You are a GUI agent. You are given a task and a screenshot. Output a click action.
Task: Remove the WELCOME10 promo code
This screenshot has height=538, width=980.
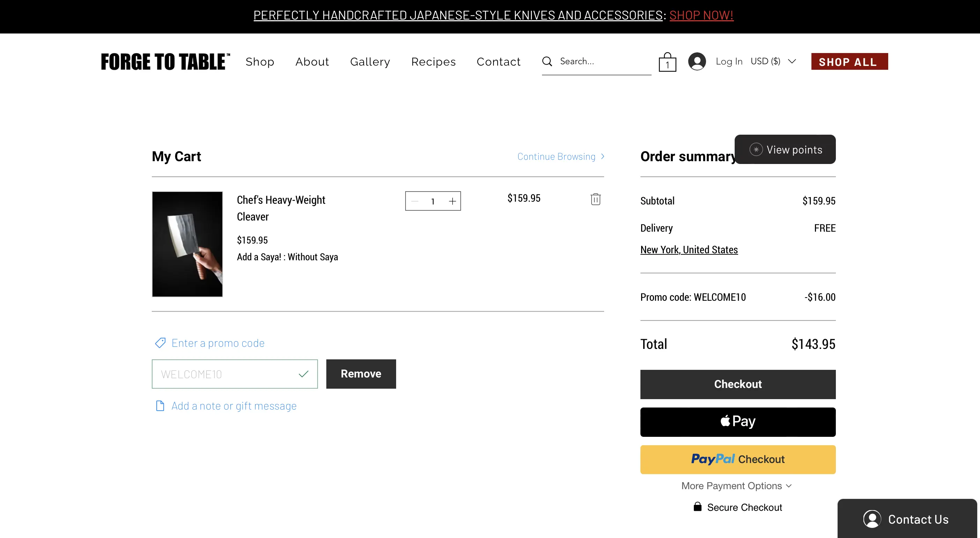[x=361, y=374]
